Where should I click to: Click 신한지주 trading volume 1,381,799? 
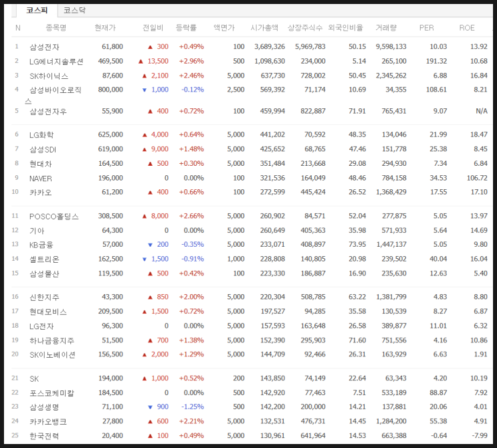click(391, 297)
